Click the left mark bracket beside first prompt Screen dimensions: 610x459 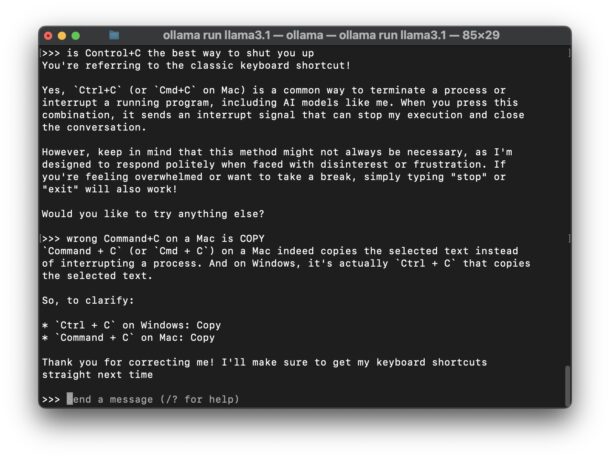click(x=40, y=52)
